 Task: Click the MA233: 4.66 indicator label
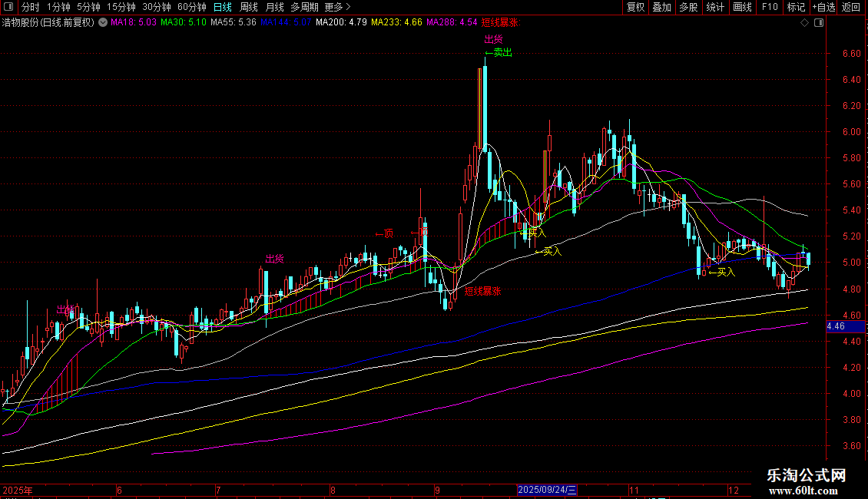(x=396, y=23)
